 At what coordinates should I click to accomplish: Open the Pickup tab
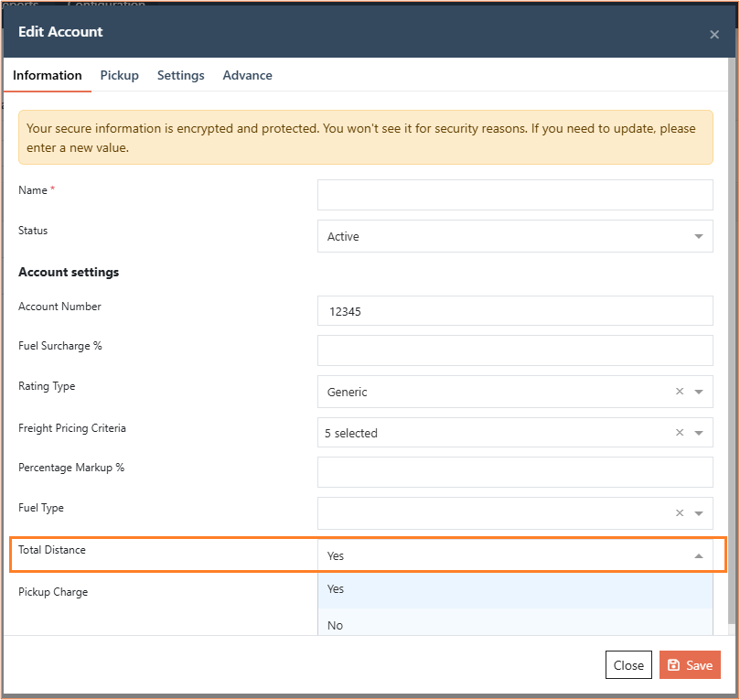coord(120,76)
